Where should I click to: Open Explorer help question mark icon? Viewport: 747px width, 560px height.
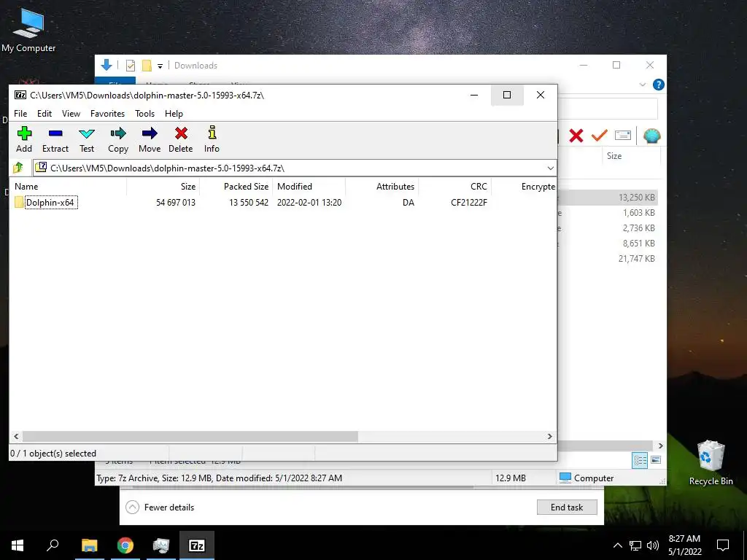pos(659,85)
